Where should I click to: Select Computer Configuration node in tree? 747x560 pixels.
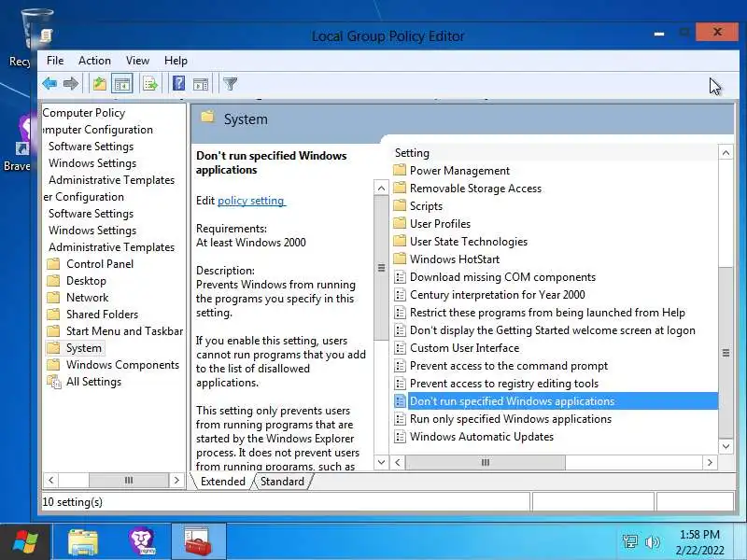pos(98,130)
